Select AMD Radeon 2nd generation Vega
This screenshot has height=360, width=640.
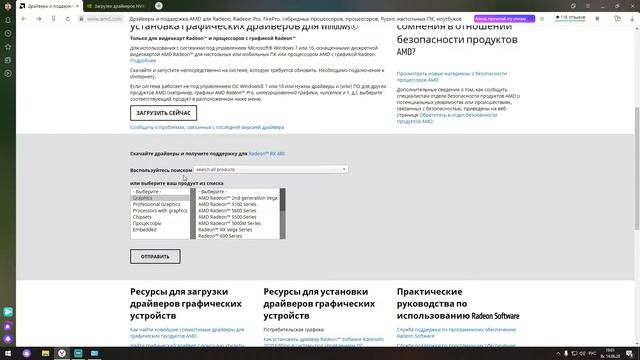click(238, 198)
